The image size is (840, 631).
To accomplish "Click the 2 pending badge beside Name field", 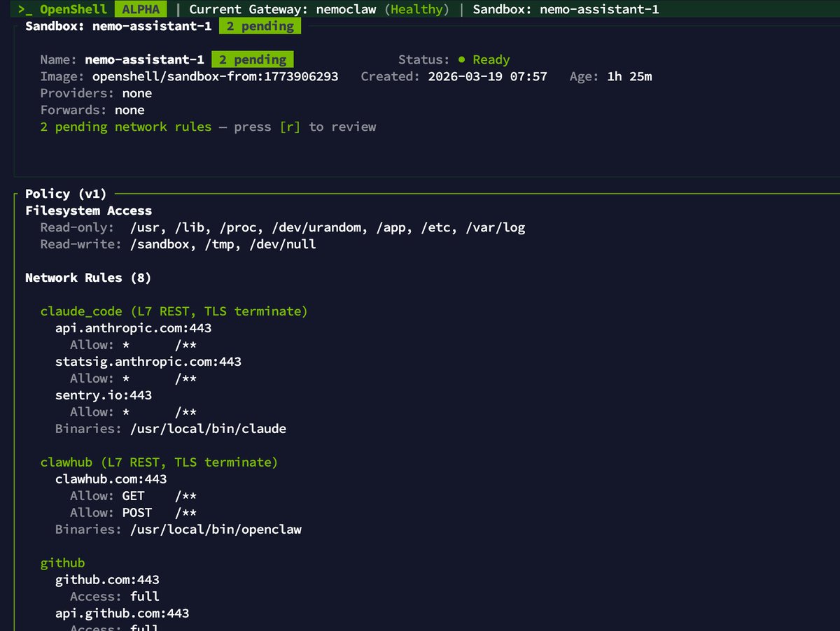I will (x=253, y=59).
